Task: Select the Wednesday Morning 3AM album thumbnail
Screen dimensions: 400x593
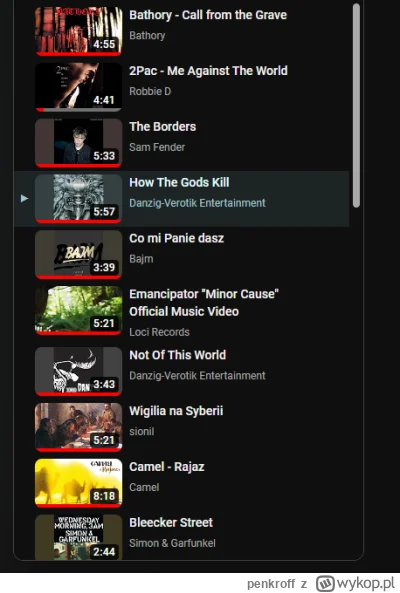Action: pos(79,537)
